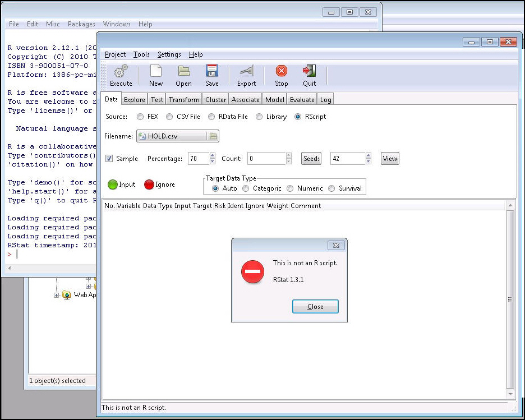Screen dimensions: 525x420
Task: Click the Count input field
Action: pos(266,159)
